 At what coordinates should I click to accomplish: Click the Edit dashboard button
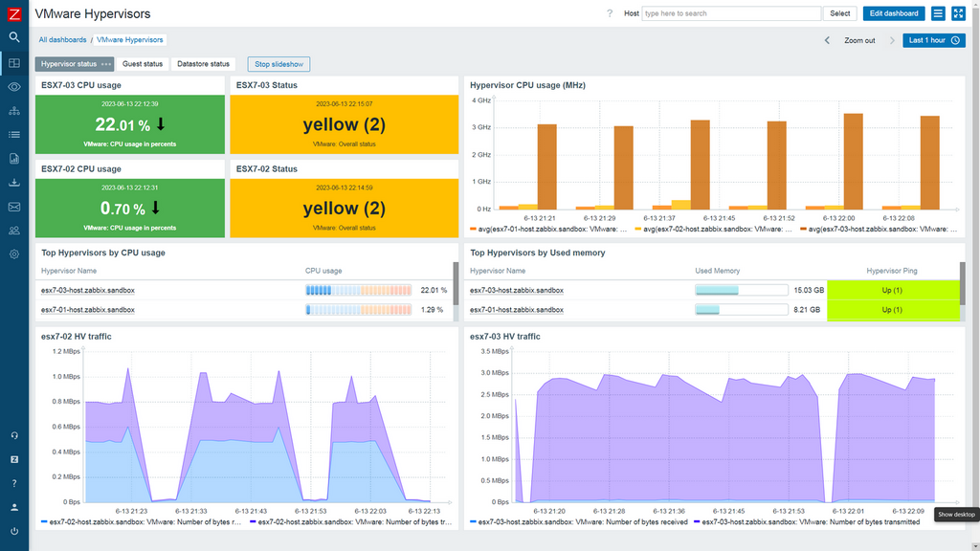tap(894, 13)
